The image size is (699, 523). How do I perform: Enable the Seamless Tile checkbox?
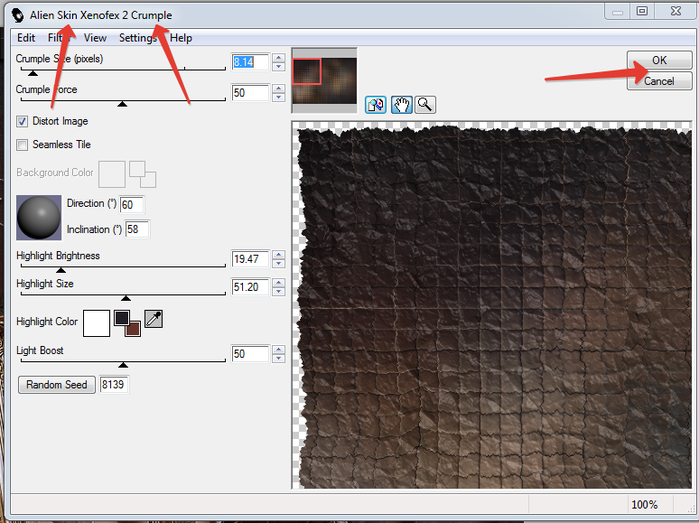tap(22, 145)
